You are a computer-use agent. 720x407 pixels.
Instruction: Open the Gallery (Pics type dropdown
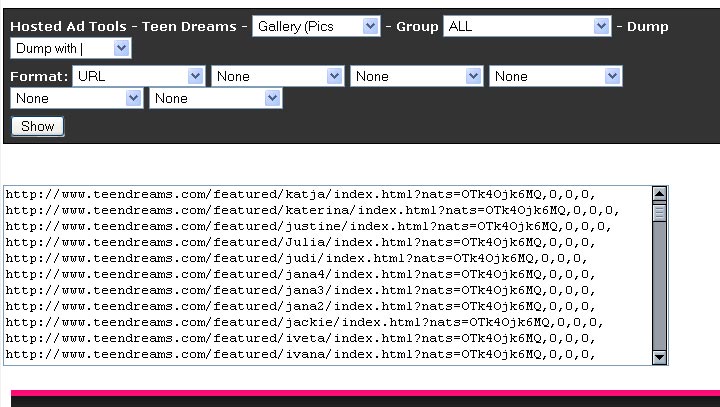(316, 26)
